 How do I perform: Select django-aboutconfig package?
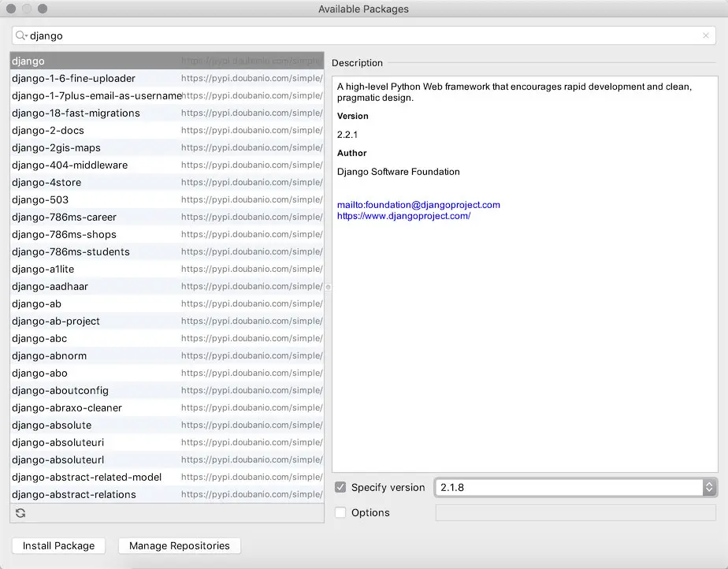167,391
